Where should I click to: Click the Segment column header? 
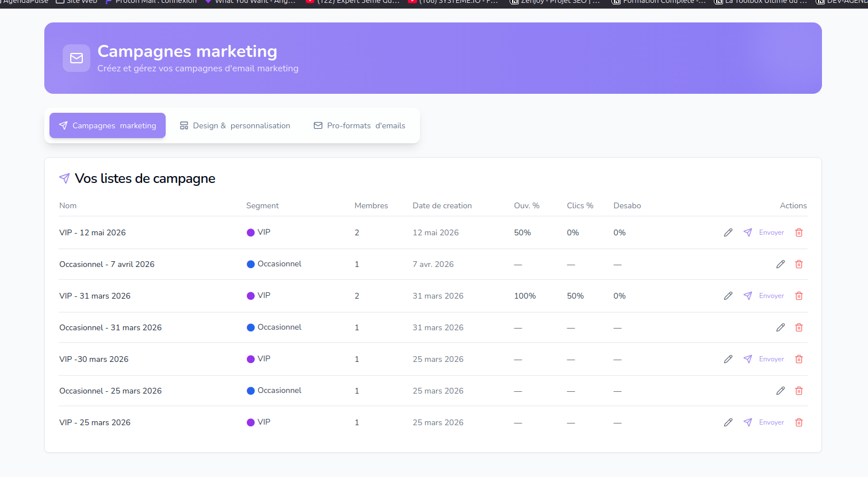262,205
